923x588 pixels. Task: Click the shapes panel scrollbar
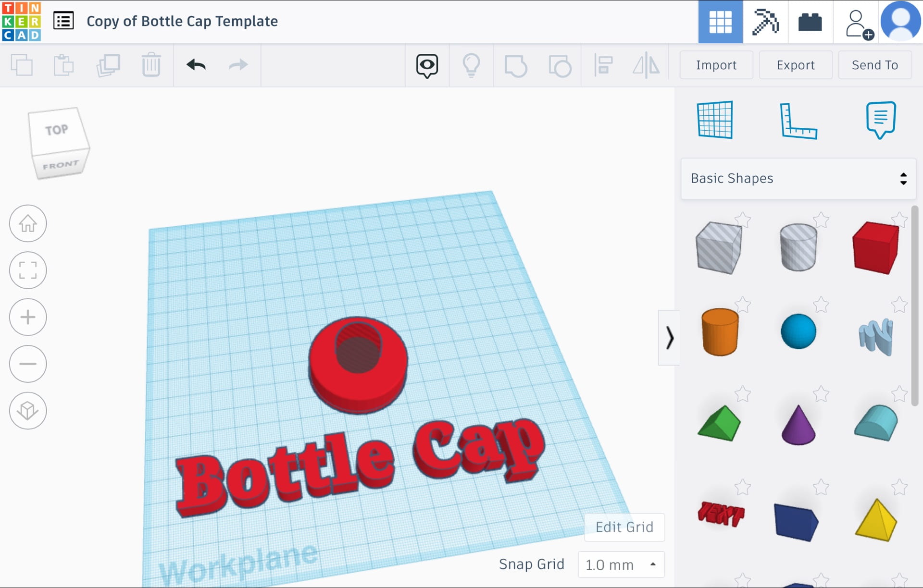pyautogui.click(x=915, y=306)
